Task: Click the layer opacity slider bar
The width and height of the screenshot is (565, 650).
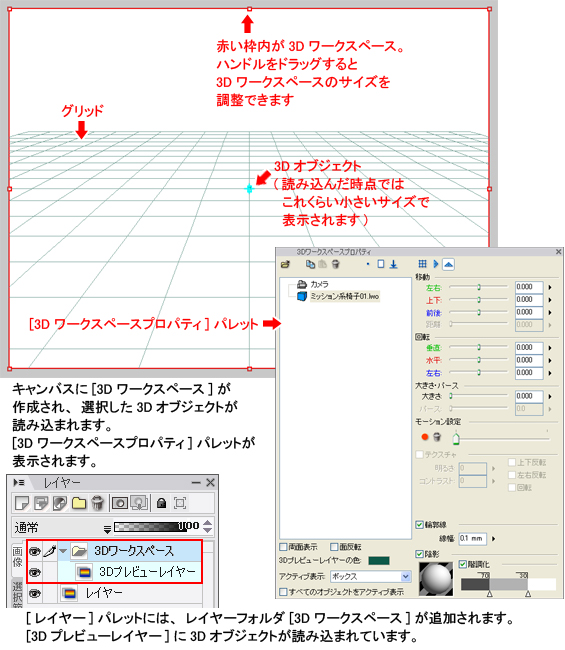Action: pos(150,527)
